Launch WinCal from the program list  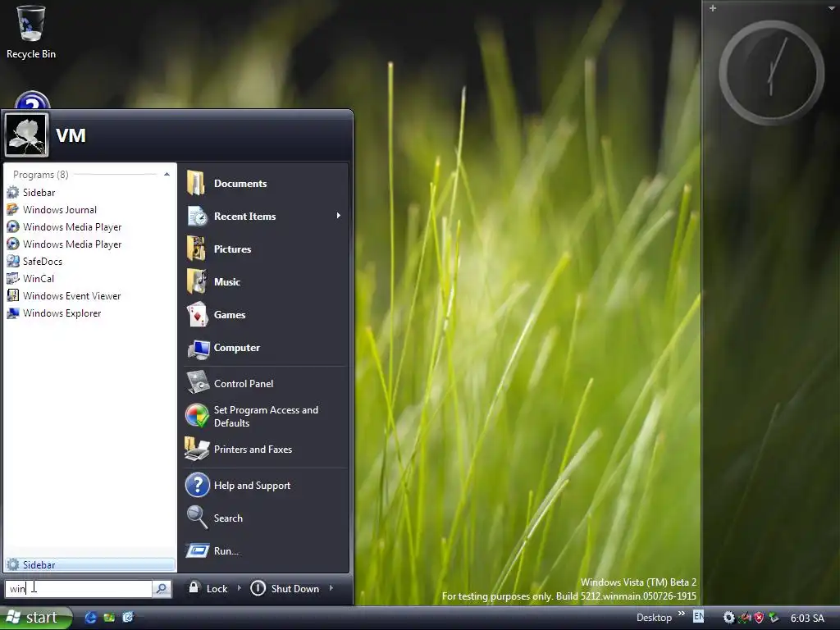point(89,279)
